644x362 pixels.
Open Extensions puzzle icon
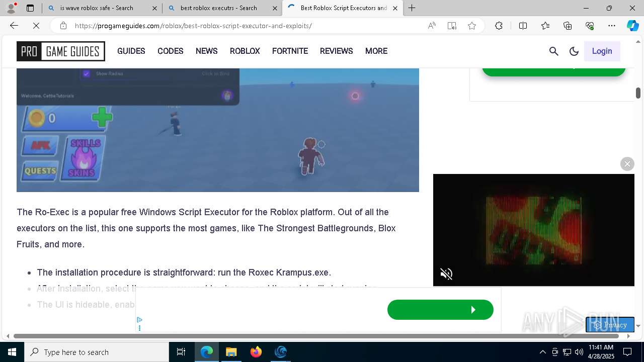499,26
